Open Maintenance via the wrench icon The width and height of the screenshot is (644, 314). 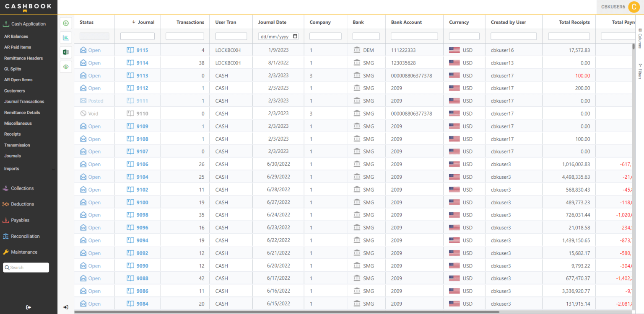[x=6, y=252]
